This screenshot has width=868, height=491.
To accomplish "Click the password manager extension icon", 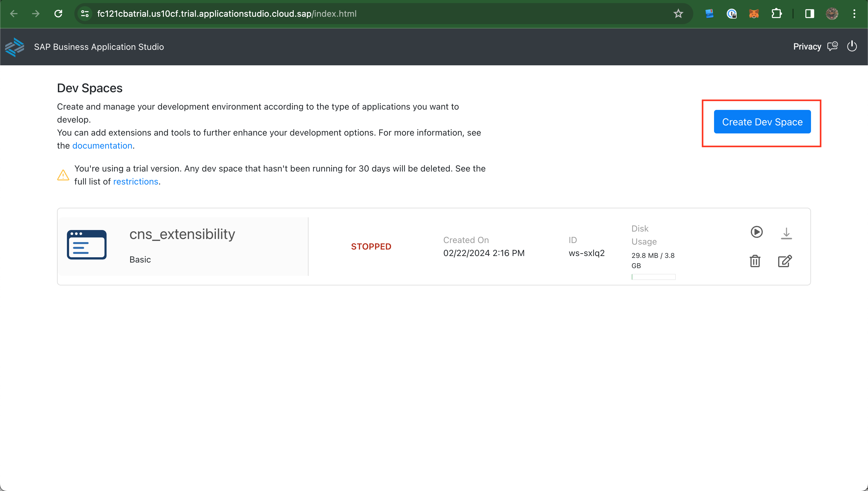I will [x=731, y=14].
